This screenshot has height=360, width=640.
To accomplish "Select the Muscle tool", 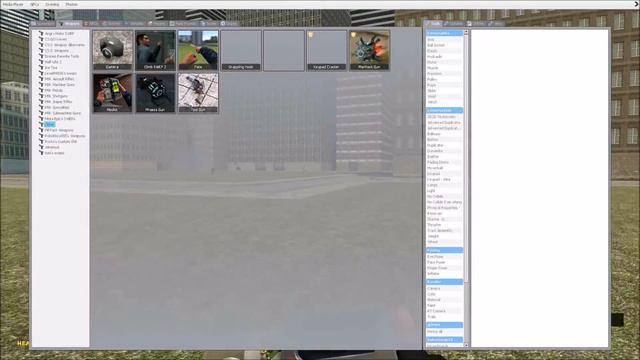I will click(444, 68).
